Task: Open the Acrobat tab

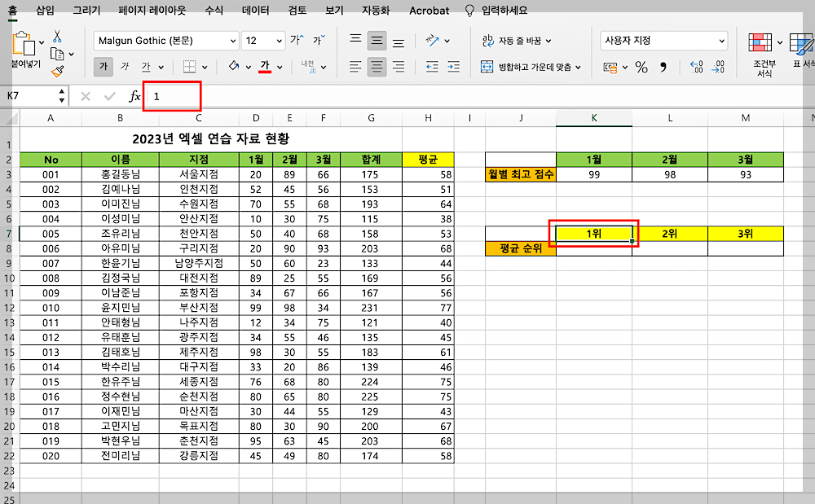Action: 429,11
